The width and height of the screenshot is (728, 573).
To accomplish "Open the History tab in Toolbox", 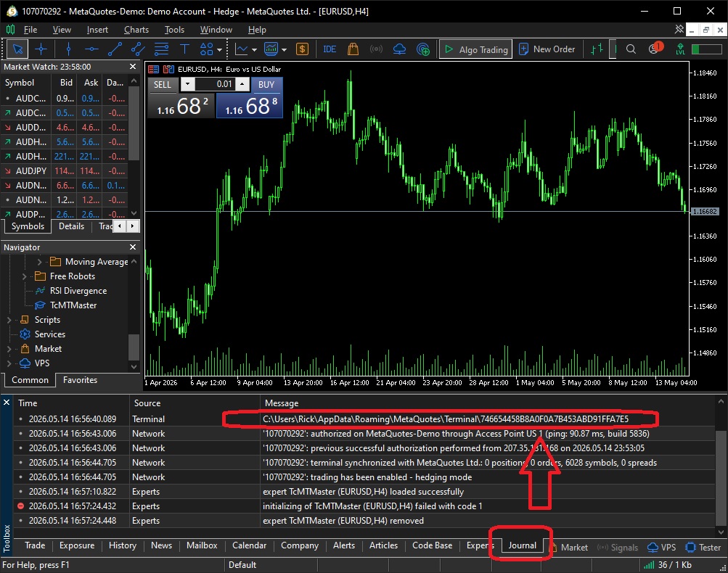I will click(123, 545).
